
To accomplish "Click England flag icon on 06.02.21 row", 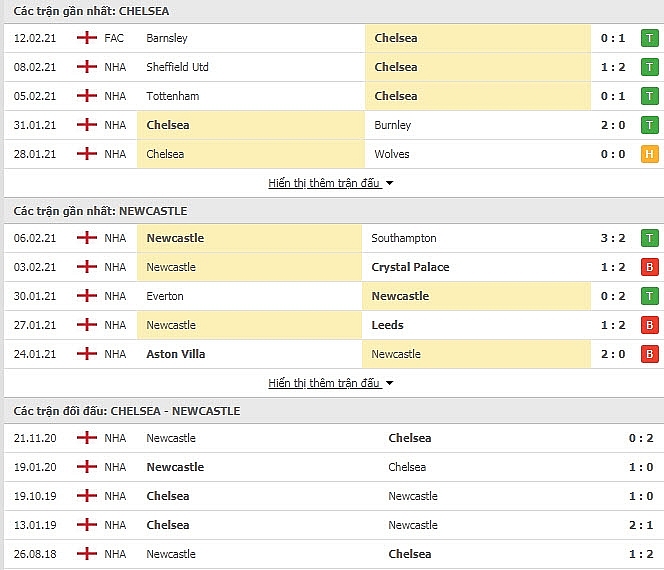I will (87, 238).
